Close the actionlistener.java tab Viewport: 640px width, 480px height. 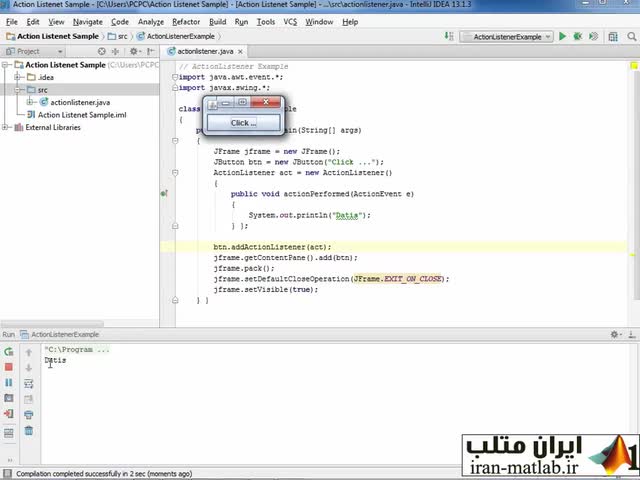point(240,51)
